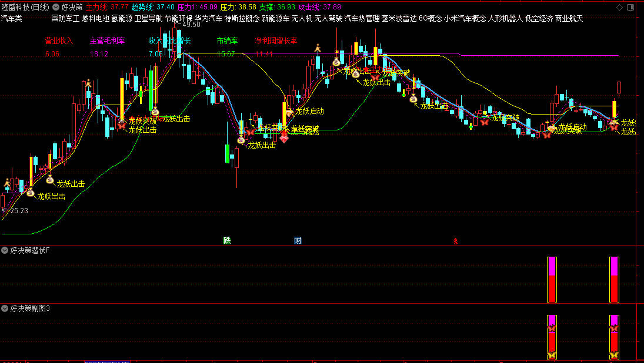
Task: Open the dropdown arrow beside 隆盛科技(日线)
Action: click(55, 7)
